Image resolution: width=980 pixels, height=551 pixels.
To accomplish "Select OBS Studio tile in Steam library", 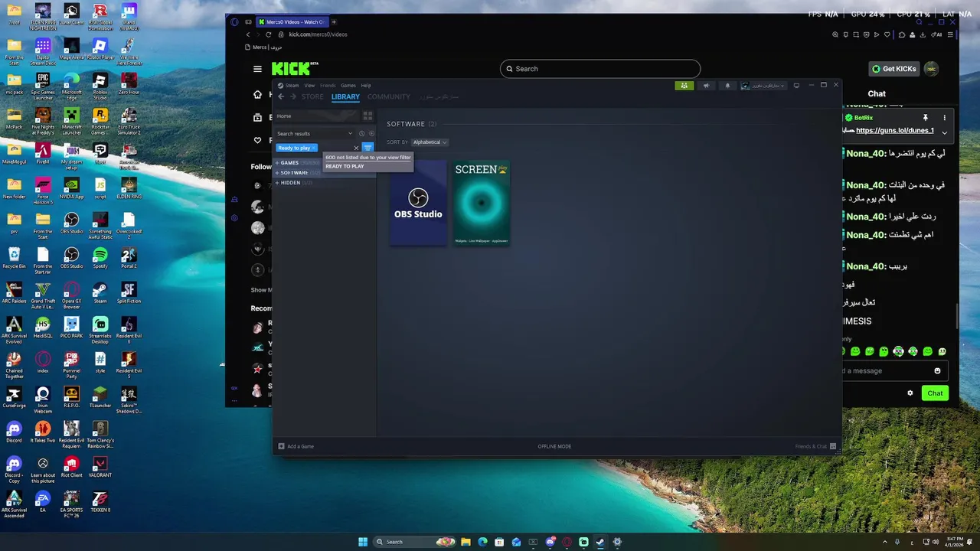I will pos(418,203).
